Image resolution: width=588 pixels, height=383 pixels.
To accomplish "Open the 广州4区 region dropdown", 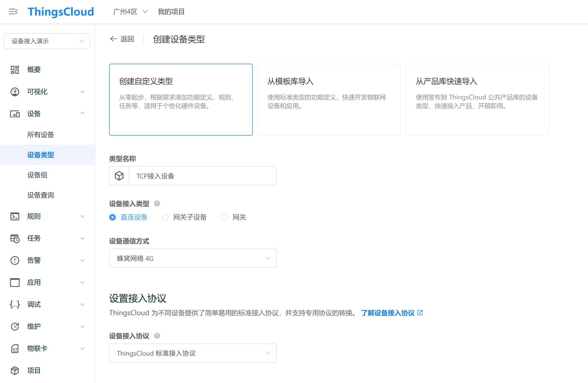I will (130, 12).
